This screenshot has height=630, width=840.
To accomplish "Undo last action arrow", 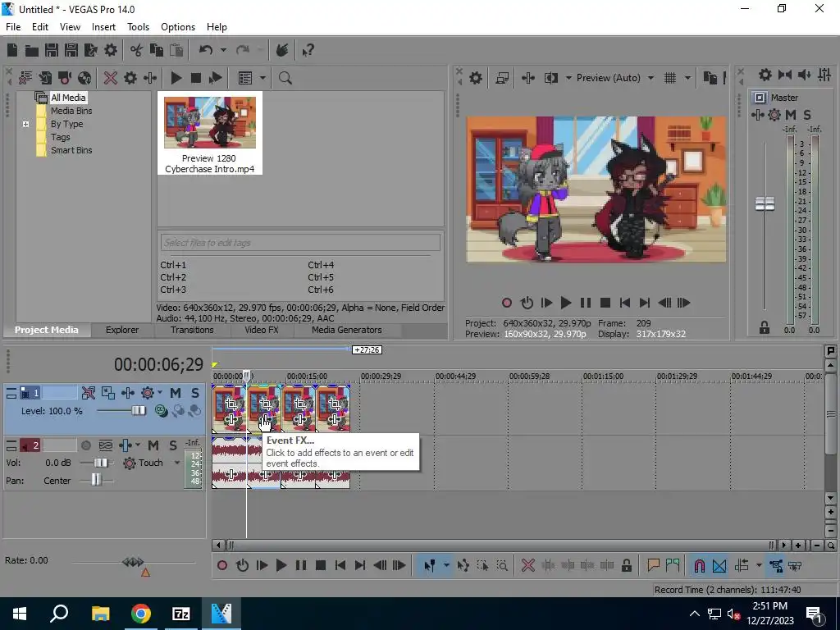I will tap(206, 50).
